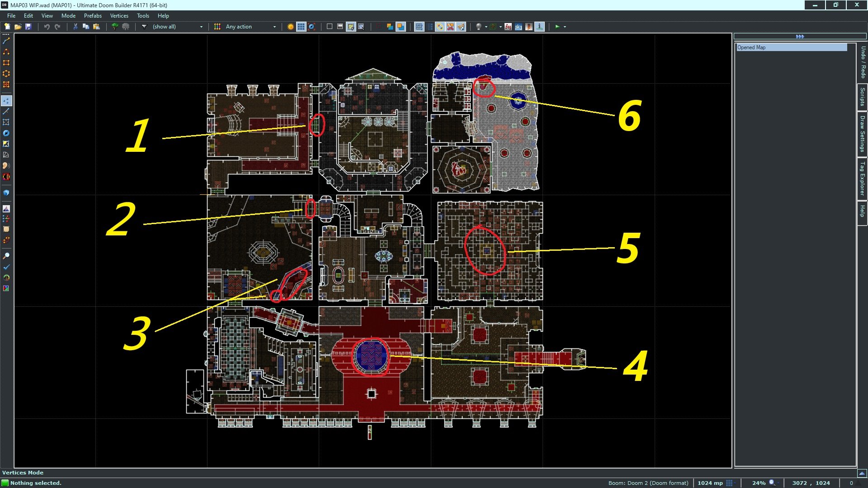The height and width of the screenshot is (488, 868).
Task: Switch to Visual mode blue cube icon
Action: [x=6, y=193]
